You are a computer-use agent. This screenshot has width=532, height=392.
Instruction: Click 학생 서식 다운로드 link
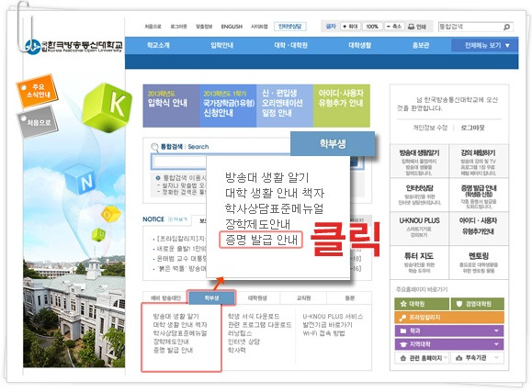(254, 317)
